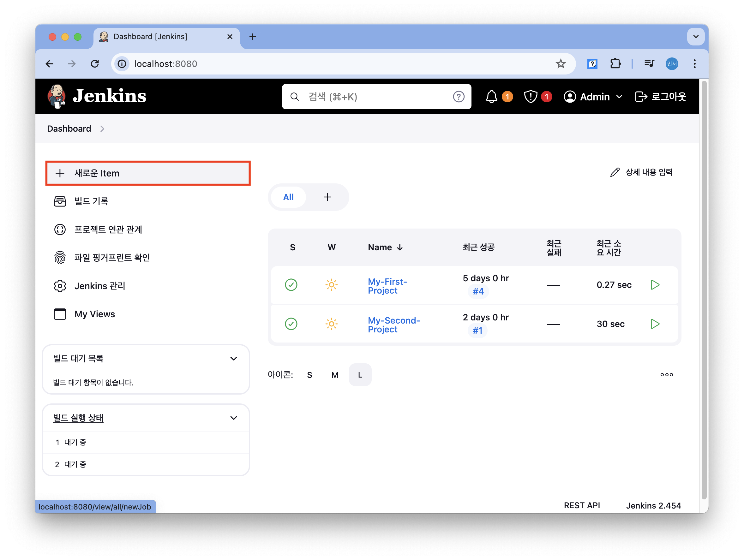Expand the Admin user dropdown
744x560 pixels.
(x=593, y=97)
